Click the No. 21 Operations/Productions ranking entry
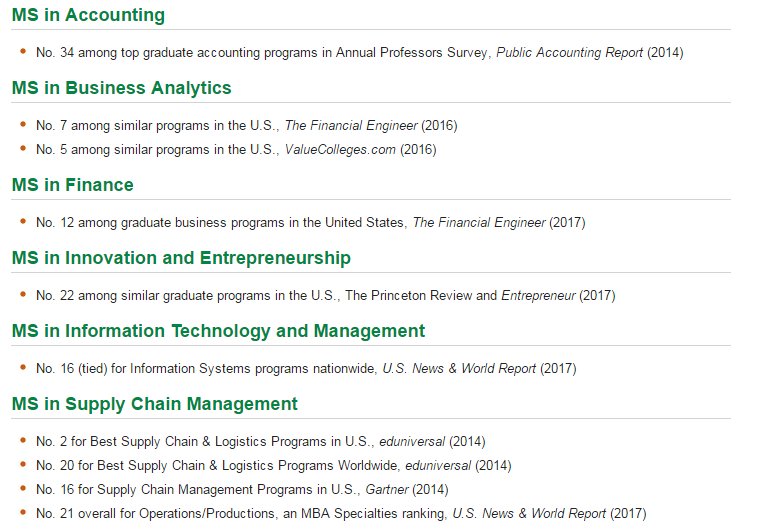This screenshot has width=757, height=531. pos(341,514)
